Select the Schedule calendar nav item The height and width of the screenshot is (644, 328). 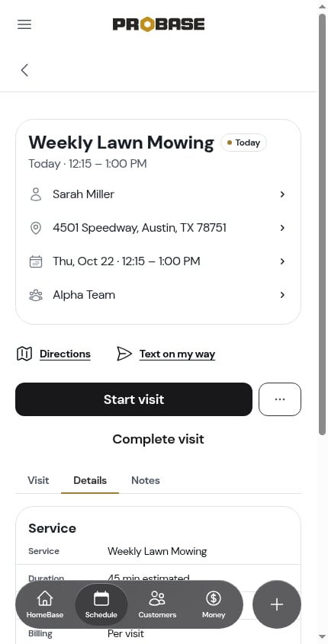[101, 604]
